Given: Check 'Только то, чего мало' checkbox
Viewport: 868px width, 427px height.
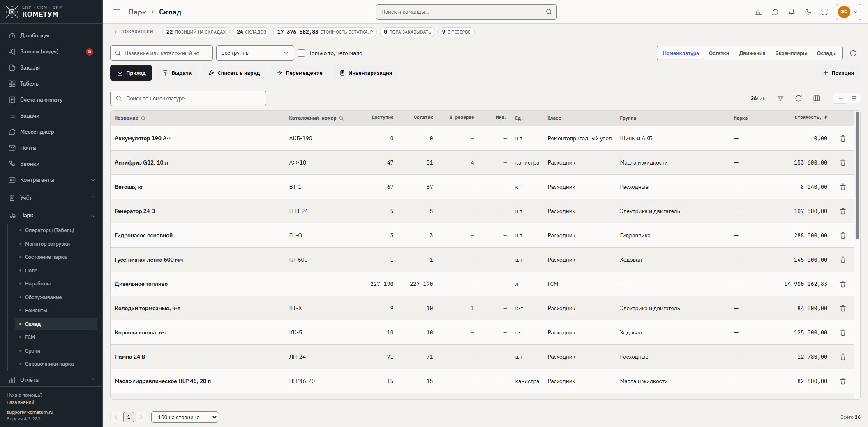Looking at the screenshot, I should 301,53.
